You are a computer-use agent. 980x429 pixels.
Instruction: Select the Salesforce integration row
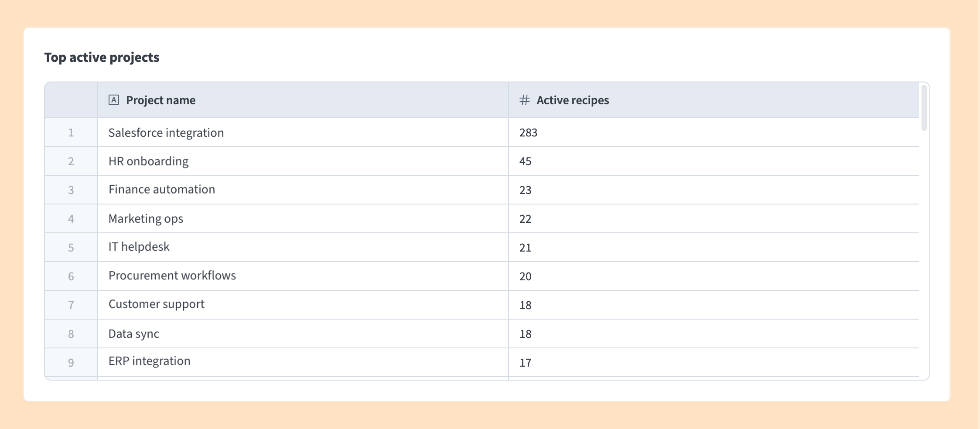pos(166,133)
